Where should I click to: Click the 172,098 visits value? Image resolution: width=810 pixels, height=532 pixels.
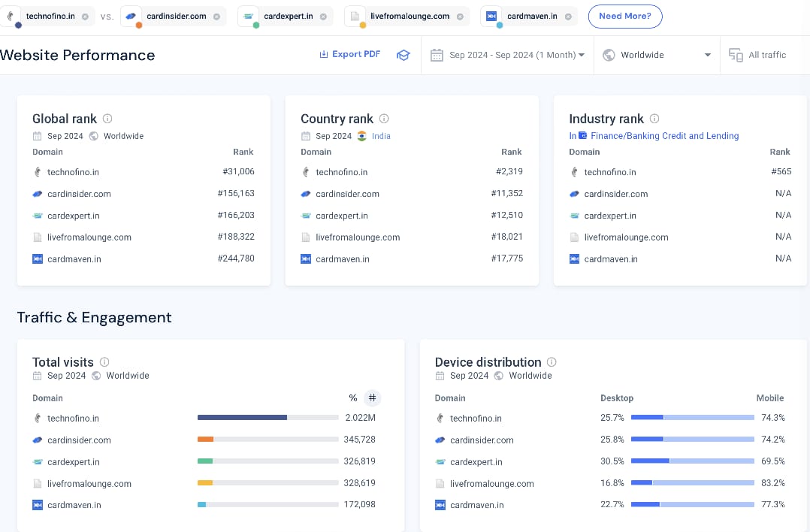pyautogui.click(x=359, y=504)
